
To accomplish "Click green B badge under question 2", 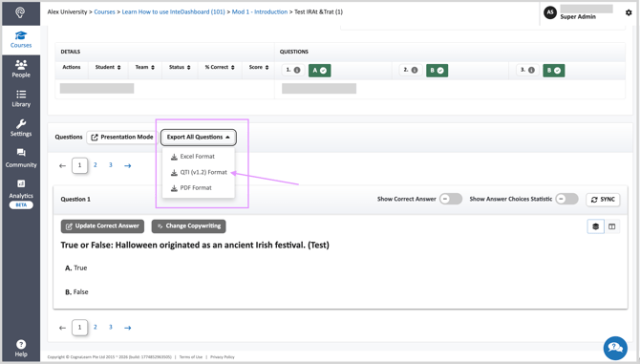I will tap(437, 71).
